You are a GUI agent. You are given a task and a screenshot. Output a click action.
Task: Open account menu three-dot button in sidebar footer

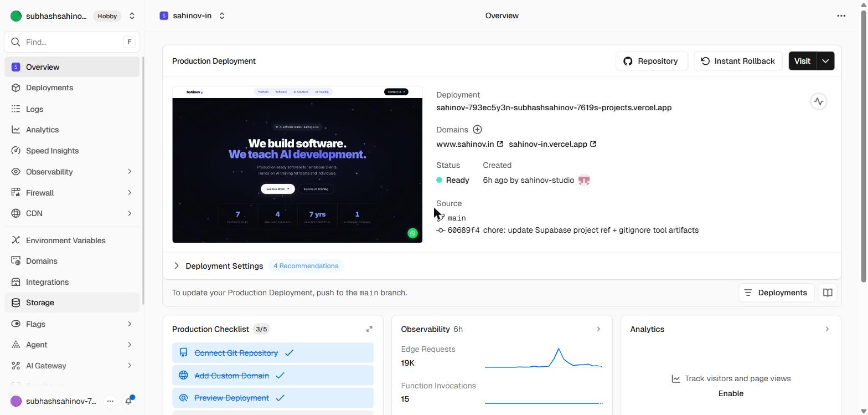point(110,401)
